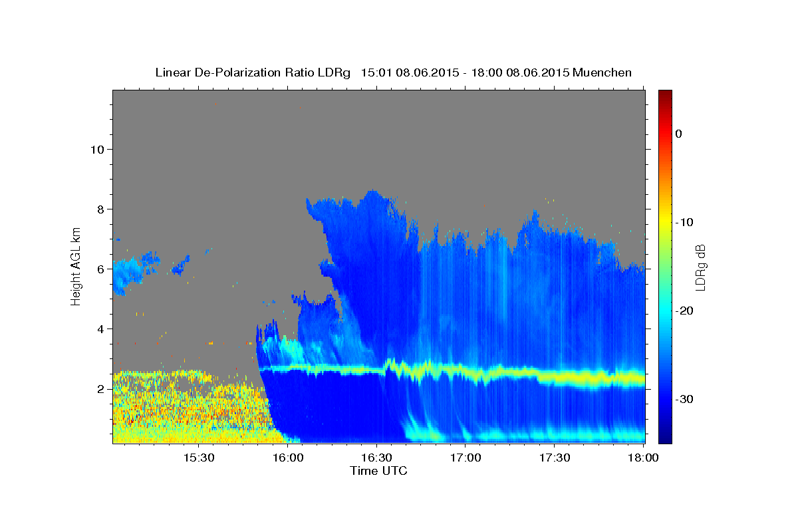The width and height of the screenshot is (798, 532).
Task: Click the height label '8'
Action: (101, 209)
